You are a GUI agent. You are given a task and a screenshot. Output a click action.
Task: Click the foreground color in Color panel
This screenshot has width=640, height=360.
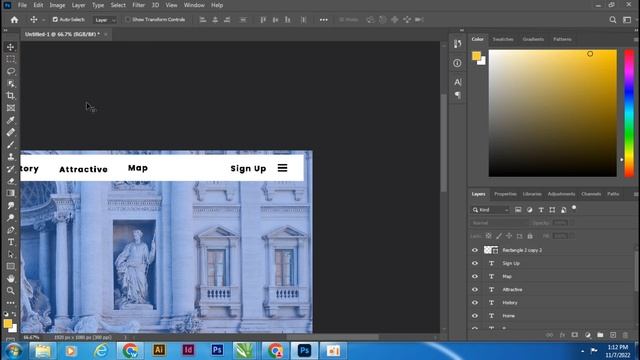476,56
